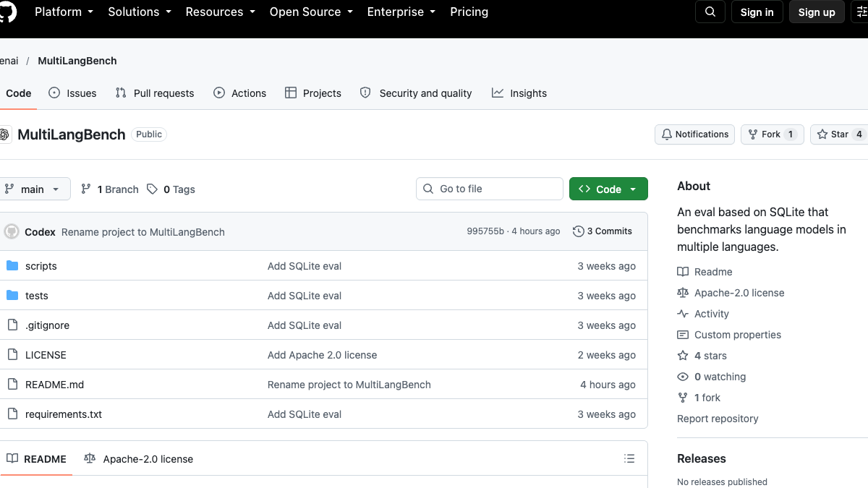Image resolution: width=868 pixels, height=488 pixels.
Task: Click the scripts folder icon
Action: tap(12, 266)
